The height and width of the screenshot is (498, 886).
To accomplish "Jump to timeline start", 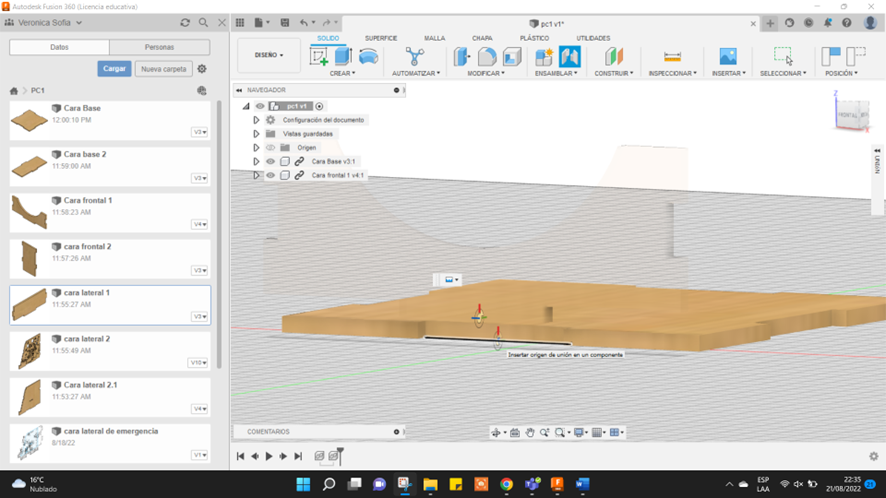I will (240, 456).
